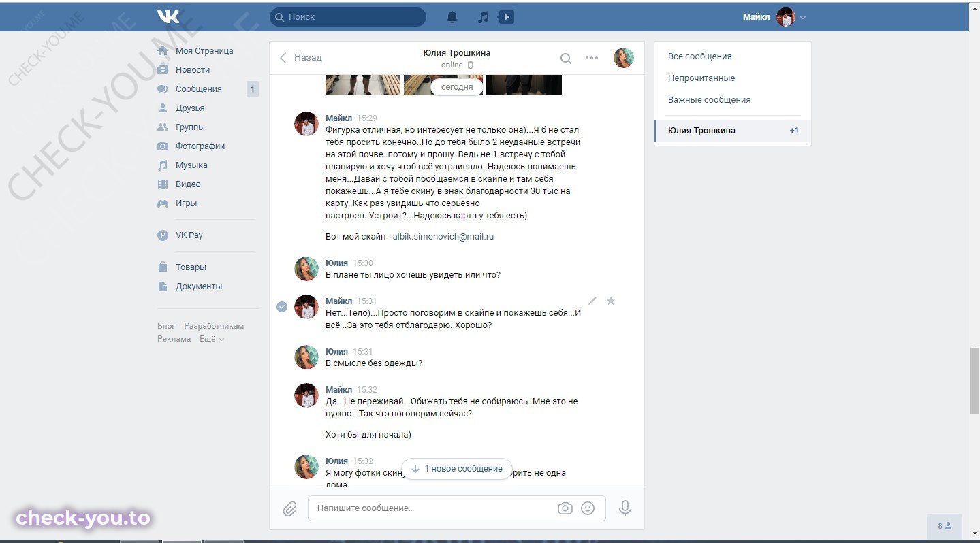Click the shopping bag icon beside Товары

[163, 267]
